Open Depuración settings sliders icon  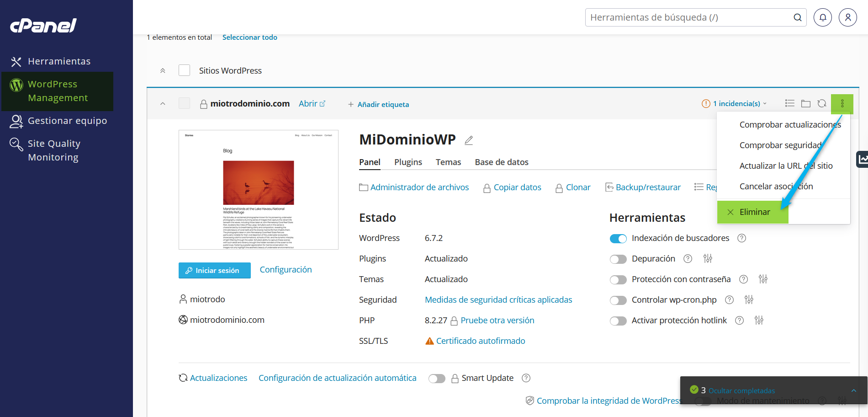coord(708,259)
